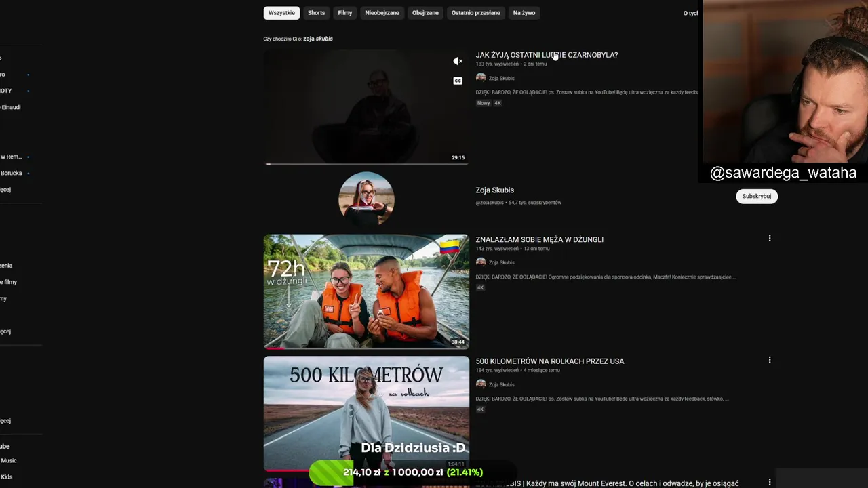Click the suggested search 'zoja skubis'
This screenshot has width=868, height=488.
[x=318, y=39]
